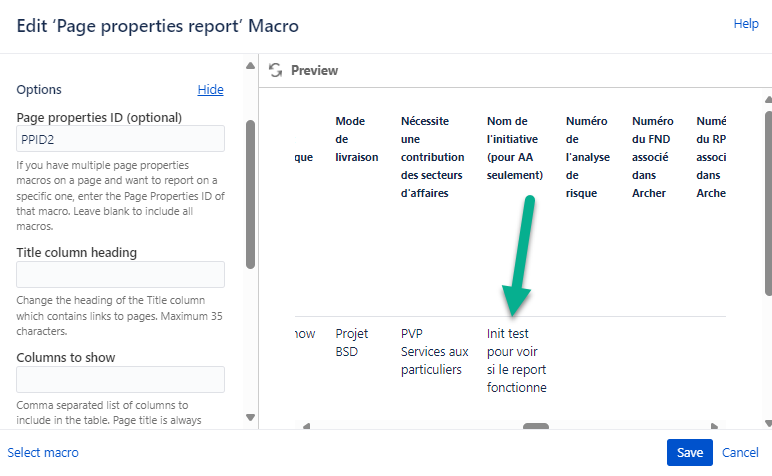Click preview table scroll right arrow
The width and height of the screenshot is (772, 476).
(714, 426)
